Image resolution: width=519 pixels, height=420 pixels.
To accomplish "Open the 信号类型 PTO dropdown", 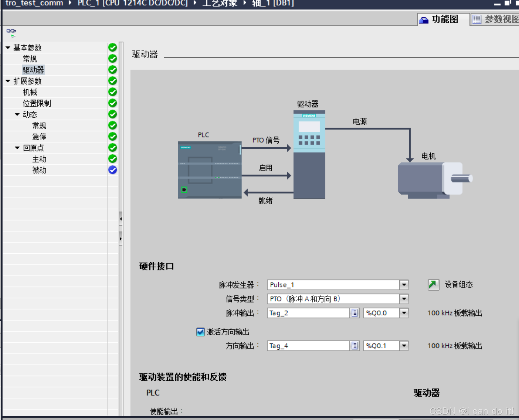I will [x=404, y=299].
